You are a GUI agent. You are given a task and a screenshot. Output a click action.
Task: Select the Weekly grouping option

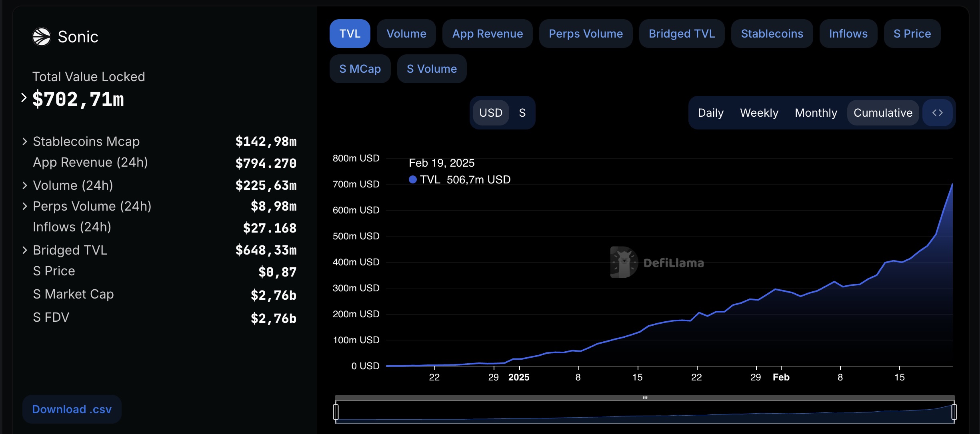click(x=759, y=113)
